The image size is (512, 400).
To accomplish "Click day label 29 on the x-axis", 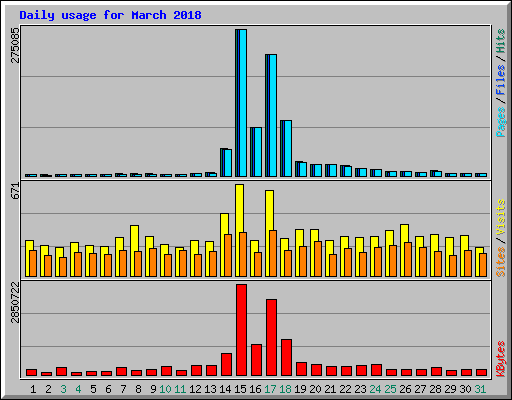I will (450, 389).
